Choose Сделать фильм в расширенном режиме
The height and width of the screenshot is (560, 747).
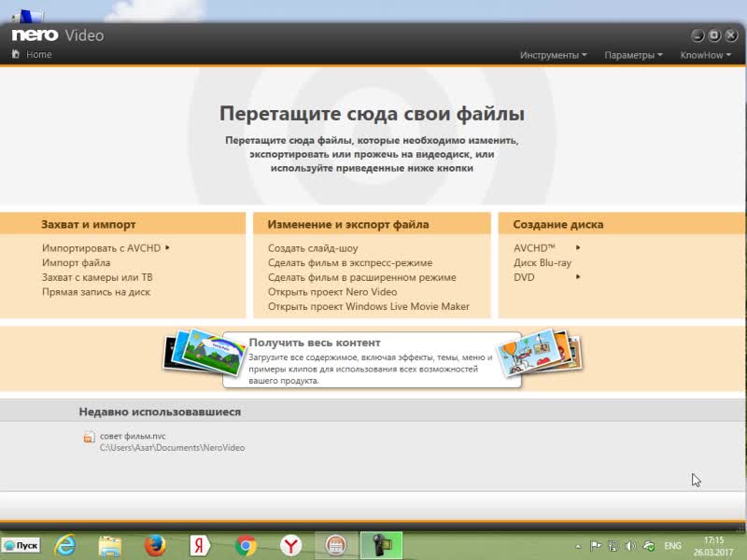click(362, 277)
